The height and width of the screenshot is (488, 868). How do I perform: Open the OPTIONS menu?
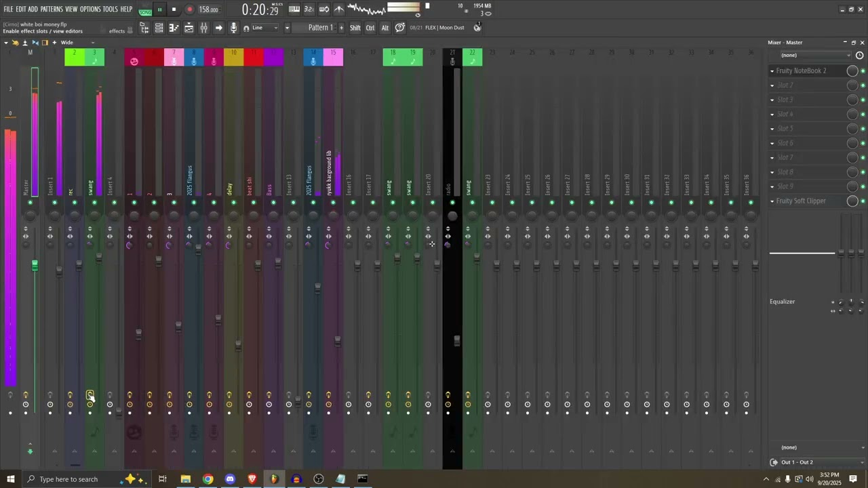coord(90,9)
